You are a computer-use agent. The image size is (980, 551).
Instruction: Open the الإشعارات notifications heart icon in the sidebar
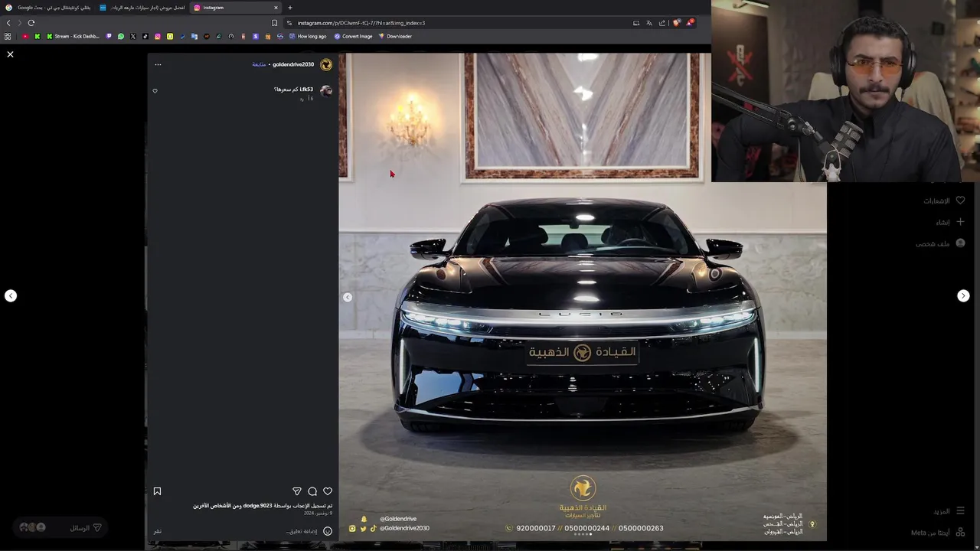960,201
